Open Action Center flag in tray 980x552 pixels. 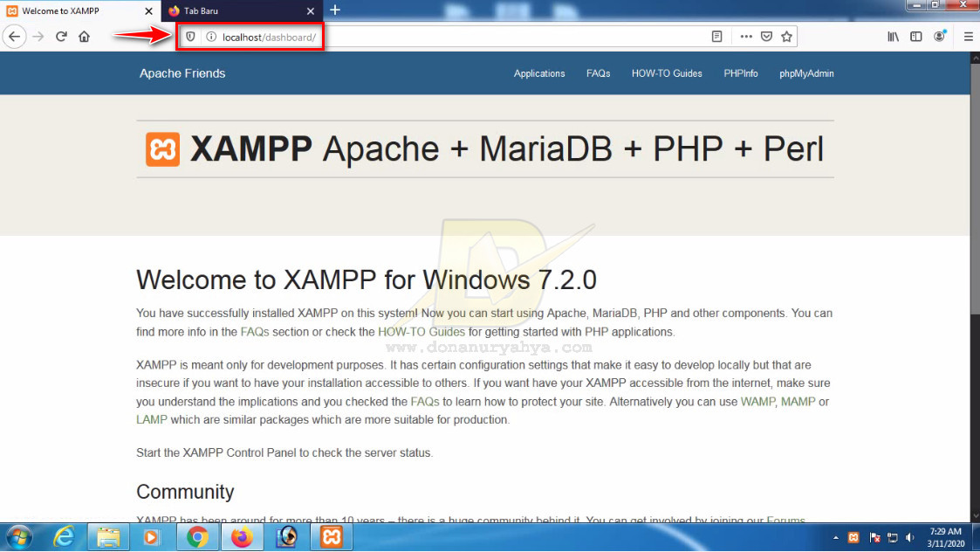tap(874, 538)
